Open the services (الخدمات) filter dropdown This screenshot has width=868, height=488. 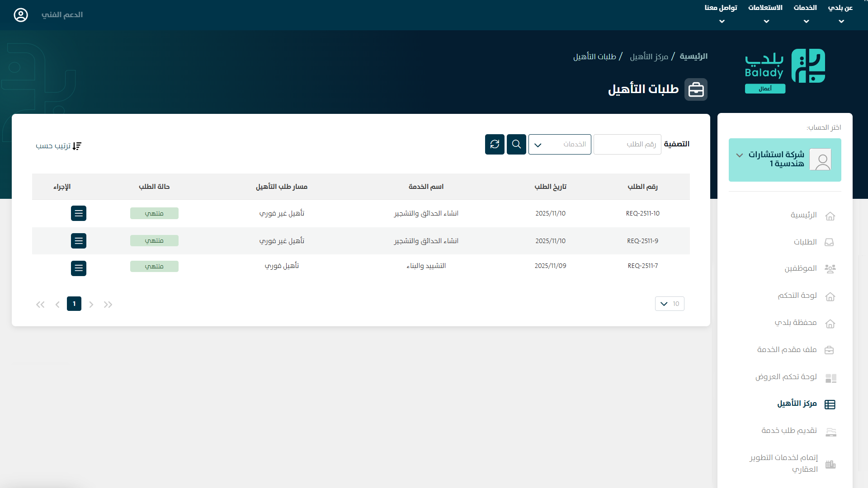pos(560,145)
